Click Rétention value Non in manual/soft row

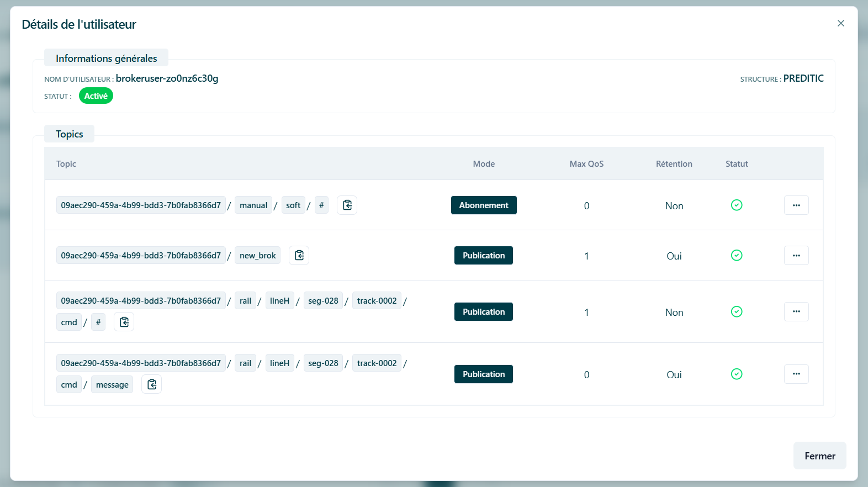pyautogui.click(x=674, y=206)
